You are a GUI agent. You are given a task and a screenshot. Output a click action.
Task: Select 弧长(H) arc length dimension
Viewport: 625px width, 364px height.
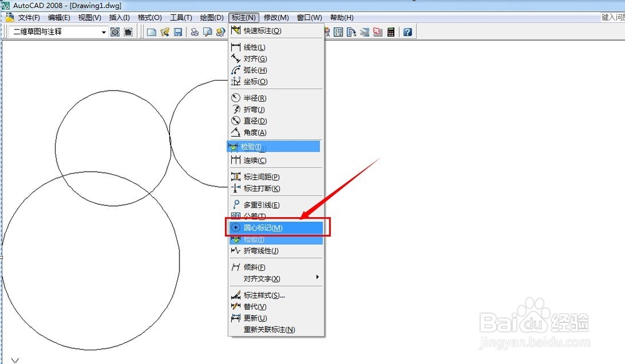[x=276, y=70]
